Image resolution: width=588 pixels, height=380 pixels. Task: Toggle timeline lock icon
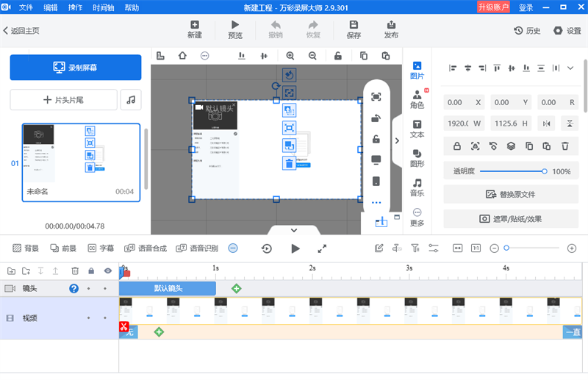tap(91, 270)
